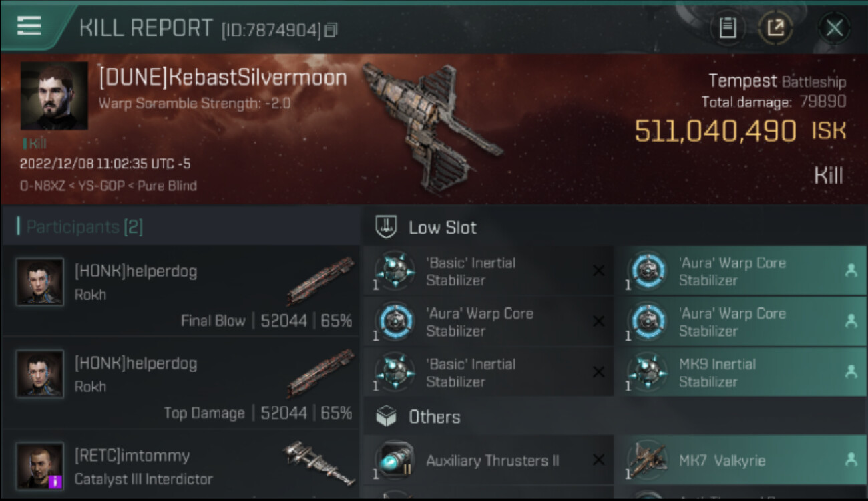Click the Others section cube icon
The height and width of the screenshot is (501, 868).
point(385,417)
